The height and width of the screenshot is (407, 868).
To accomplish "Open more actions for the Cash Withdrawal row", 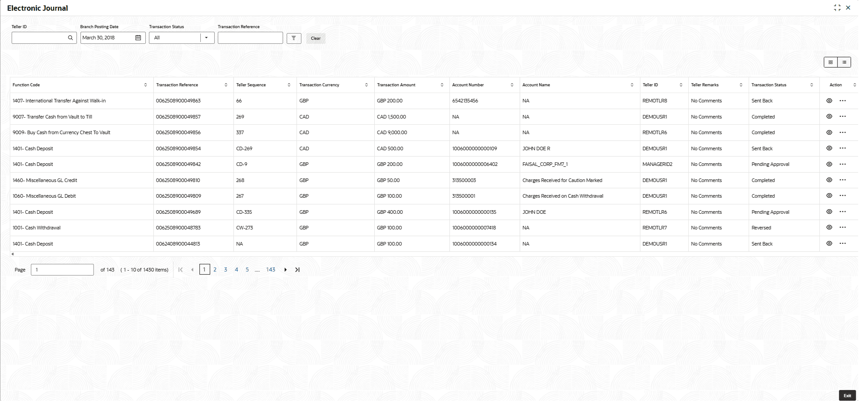I will pyautogui.click(x=843, y=228).
